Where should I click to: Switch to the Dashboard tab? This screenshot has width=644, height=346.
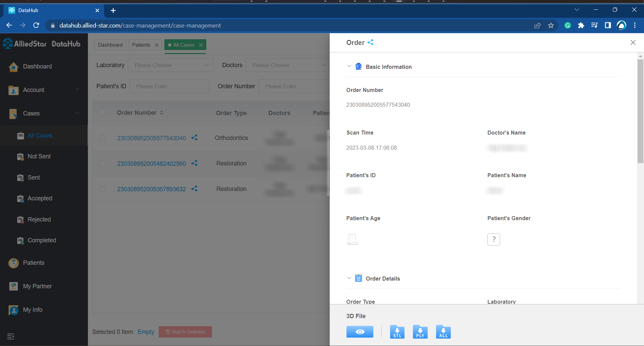coord(110,45)
